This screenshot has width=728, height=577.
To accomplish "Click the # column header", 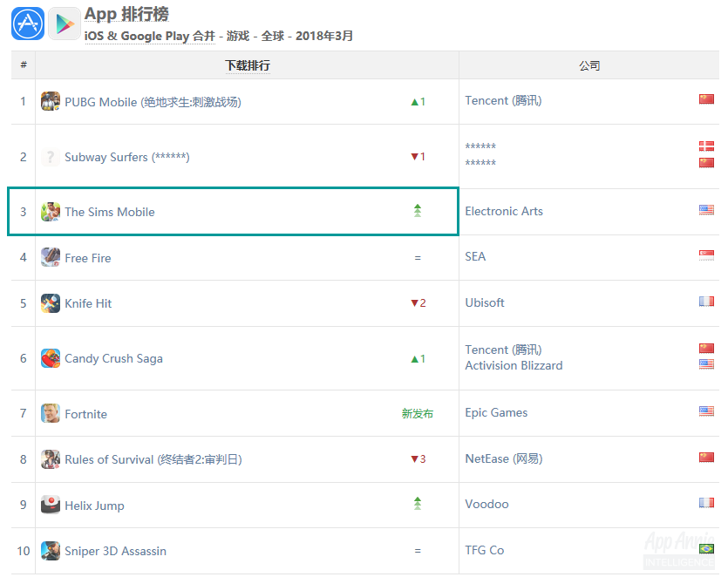I will pos(24,65).
